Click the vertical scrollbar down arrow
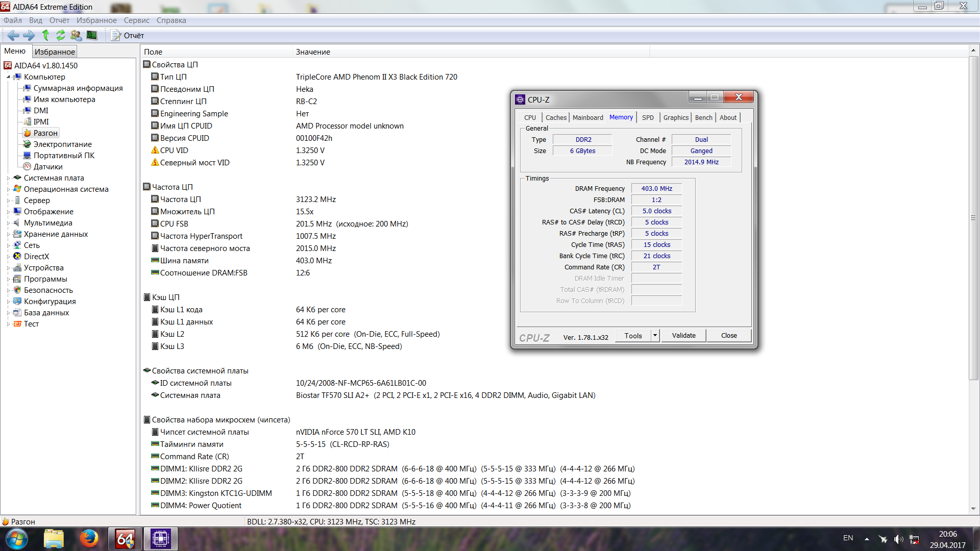The image size is (980, 551). point(973,509)
